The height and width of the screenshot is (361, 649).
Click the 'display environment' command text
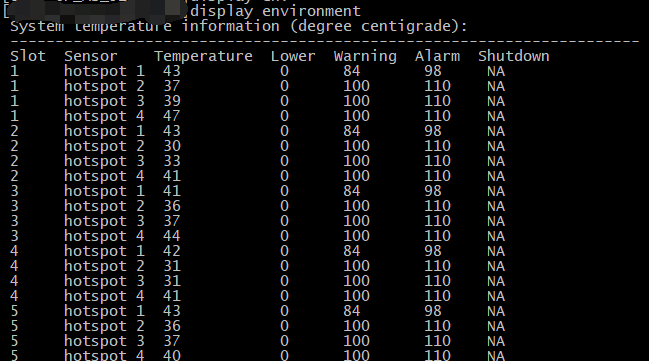coord(275,11)
